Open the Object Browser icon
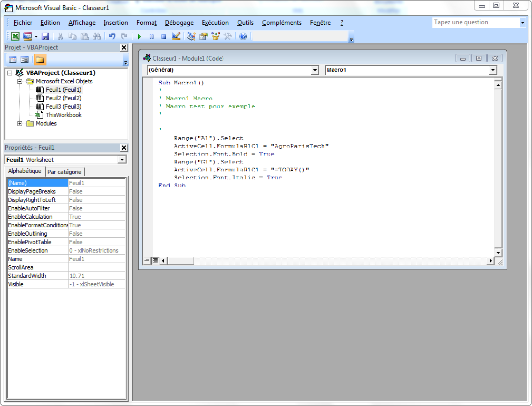 click(216, 36)
